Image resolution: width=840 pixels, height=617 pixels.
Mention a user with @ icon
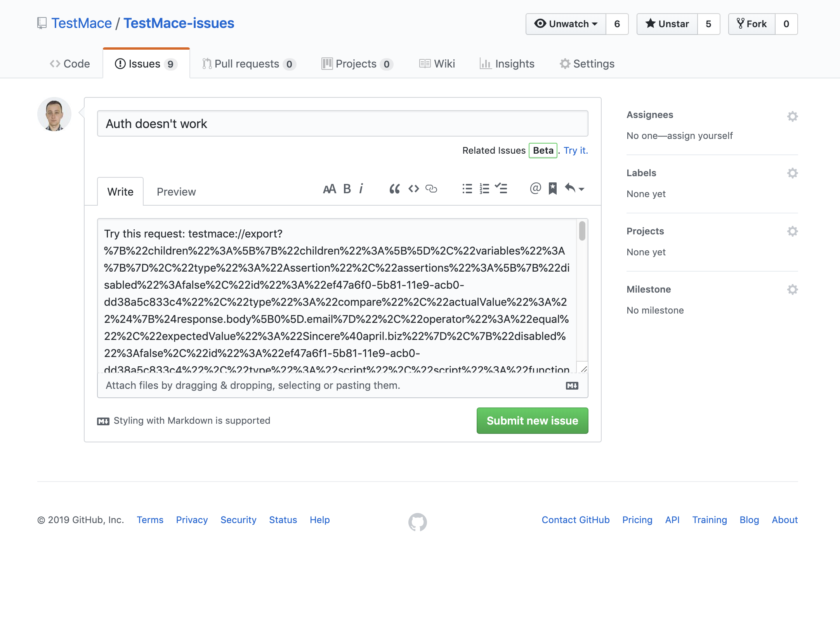(x=535, y=188)
